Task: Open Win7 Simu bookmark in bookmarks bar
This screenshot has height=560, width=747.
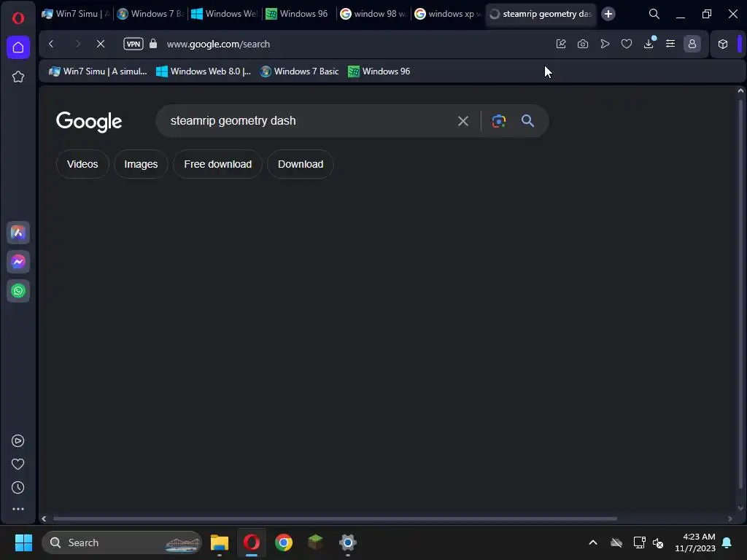Action: (x=98, y=71)
